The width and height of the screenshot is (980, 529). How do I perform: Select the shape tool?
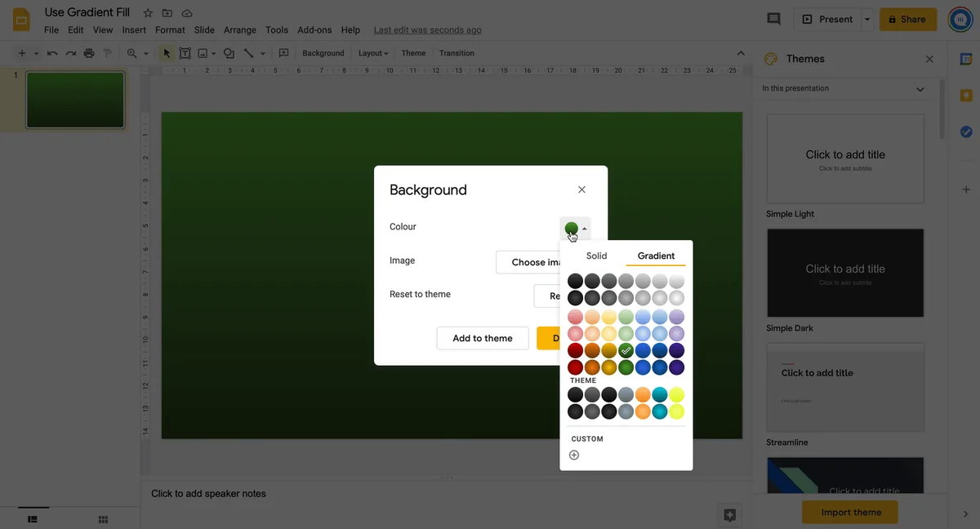229,53
